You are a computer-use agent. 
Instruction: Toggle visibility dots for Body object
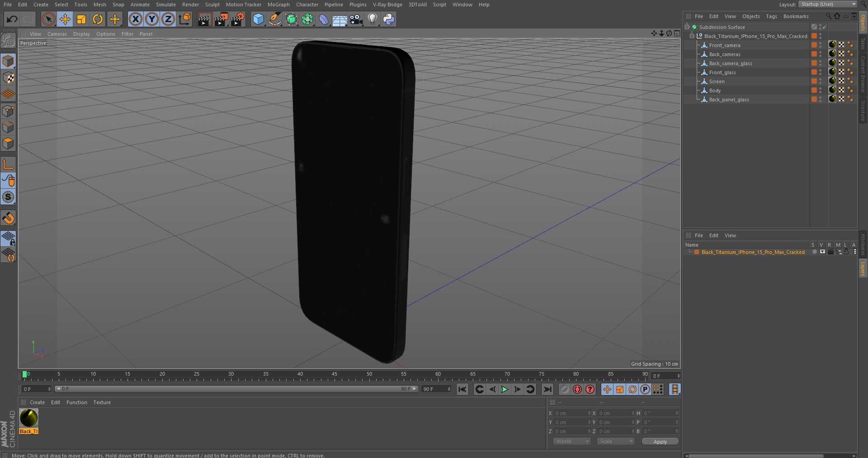[821, 91]
